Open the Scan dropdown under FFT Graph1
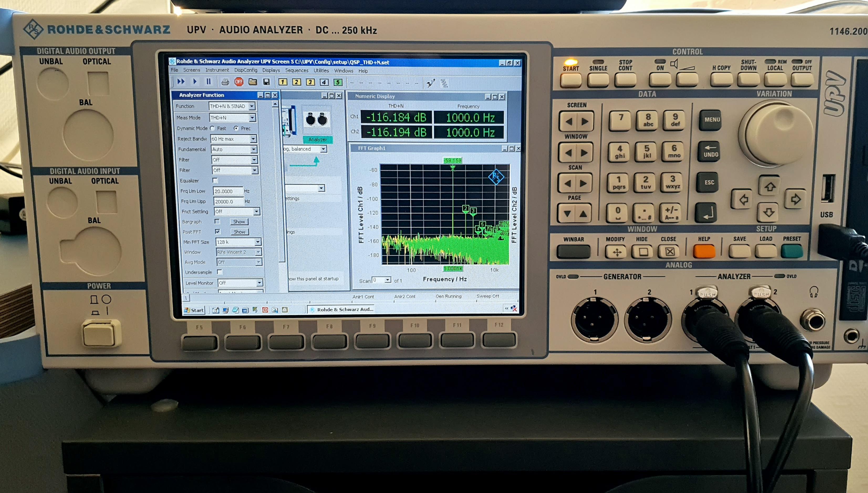The width and height of the screenshot is (868, 493). click(387, 280)
